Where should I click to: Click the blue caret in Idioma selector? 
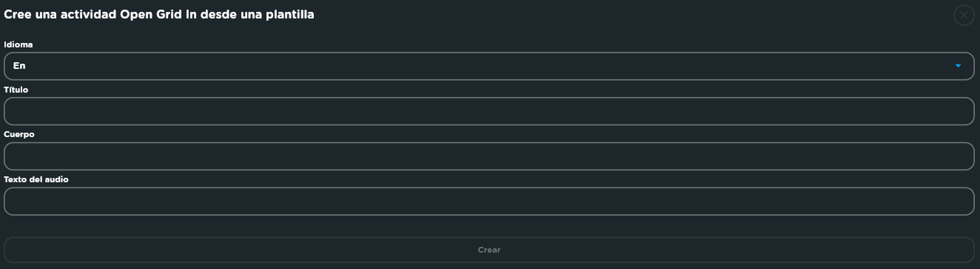pyautogui.click(x=958, y=66)
